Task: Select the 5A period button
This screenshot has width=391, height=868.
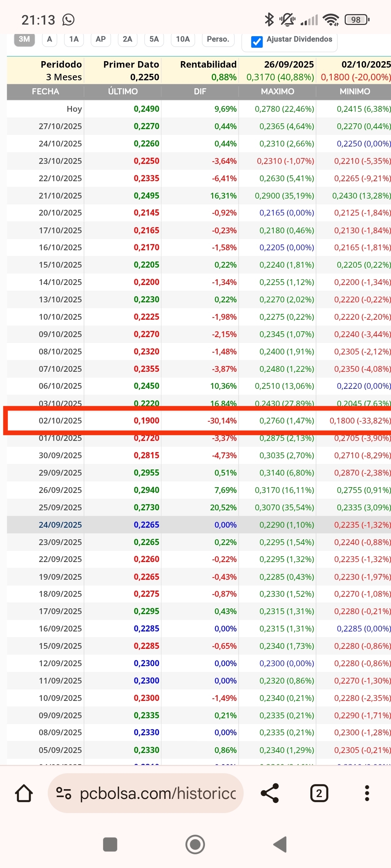Action: coord(154,39)
